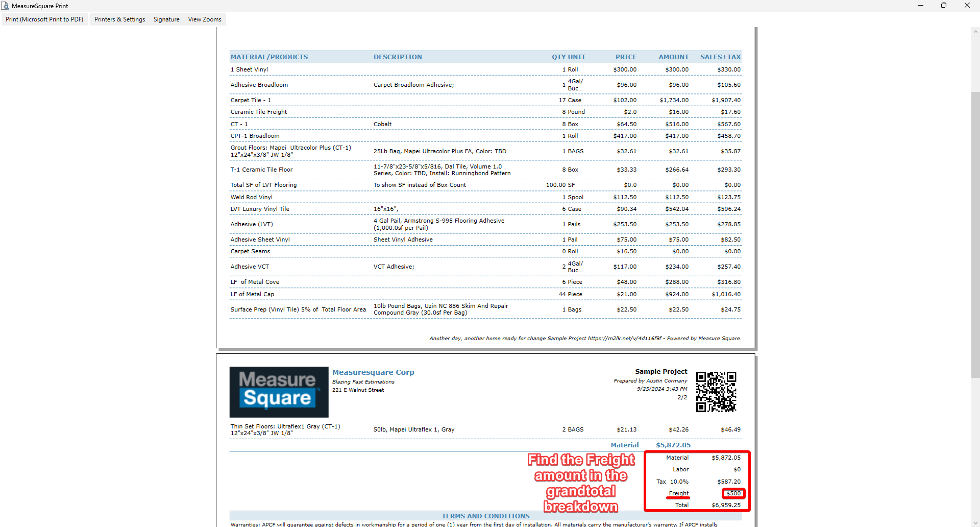
Task: Open the Signature menu
Action: coord(166,19)
